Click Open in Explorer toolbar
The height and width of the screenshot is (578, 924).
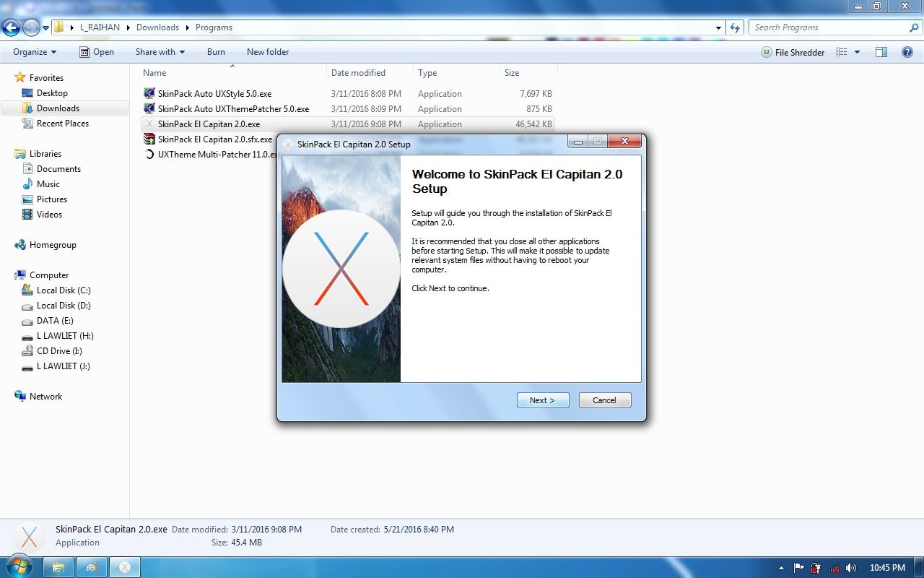tap(97, 52)
